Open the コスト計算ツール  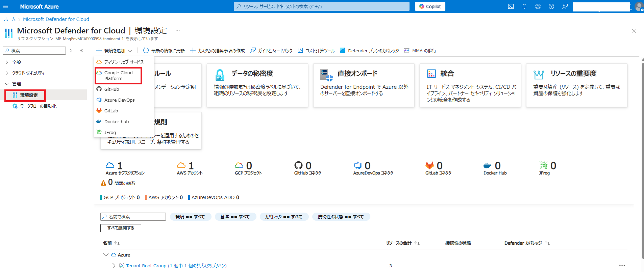[x=316, y=51]
